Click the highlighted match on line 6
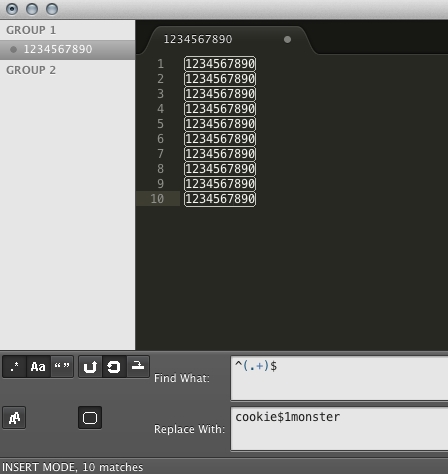The height and width of the screenshot is (474, 448). 220,139
